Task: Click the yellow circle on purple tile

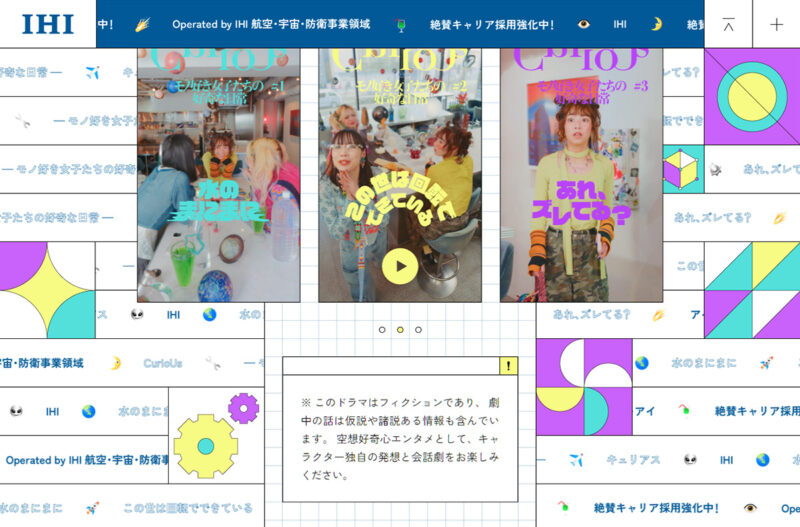Action: pyautogui.click(x=751, y=97)
